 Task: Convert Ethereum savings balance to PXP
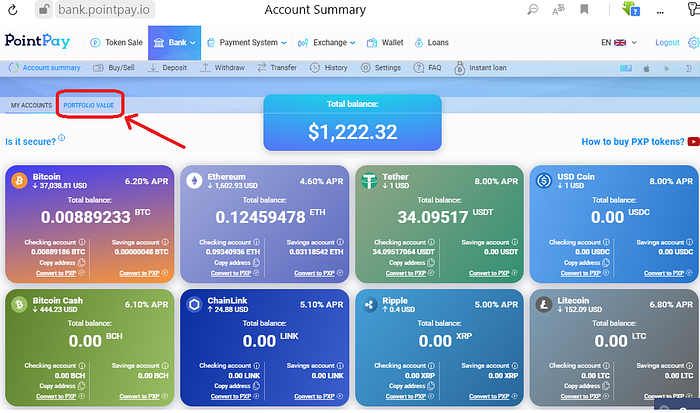(314, 273)
